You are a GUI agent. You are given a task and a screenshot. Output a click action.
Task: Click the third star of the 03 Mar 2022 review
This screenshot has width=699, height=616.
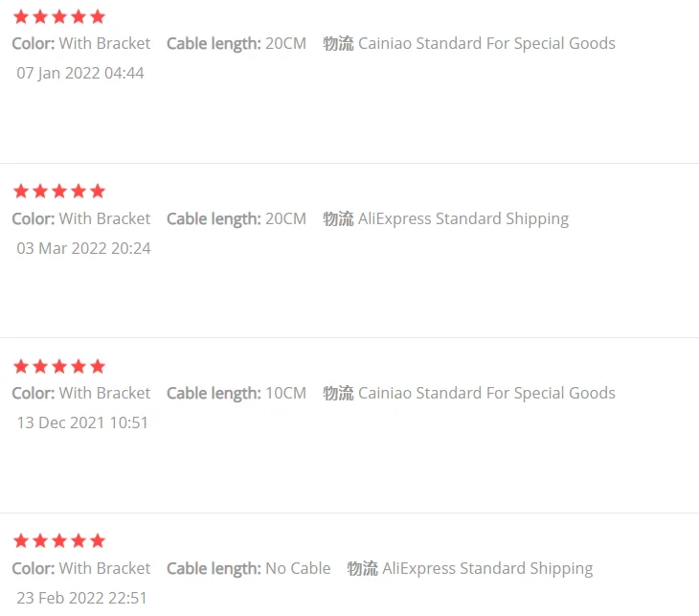[x=58, y=192]
